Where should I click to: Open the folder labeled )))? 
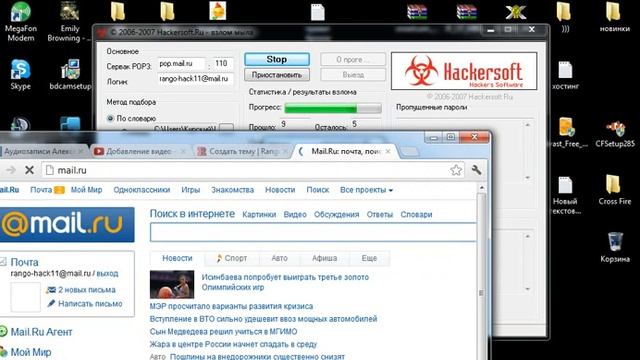click(x=564, y=17)
